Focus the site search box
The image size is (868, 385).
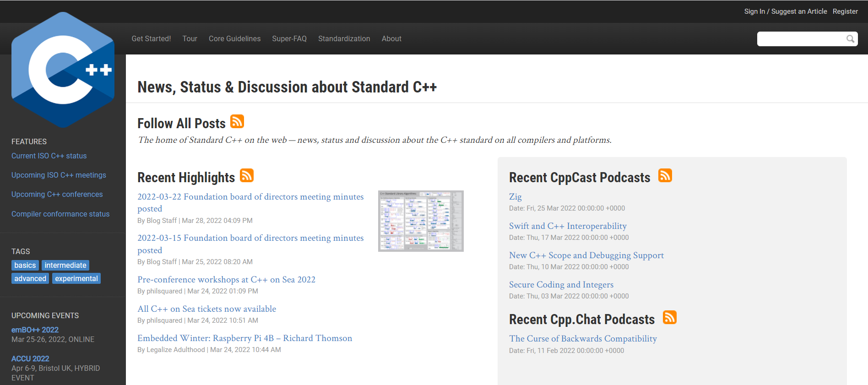click(x=807, y=39)
